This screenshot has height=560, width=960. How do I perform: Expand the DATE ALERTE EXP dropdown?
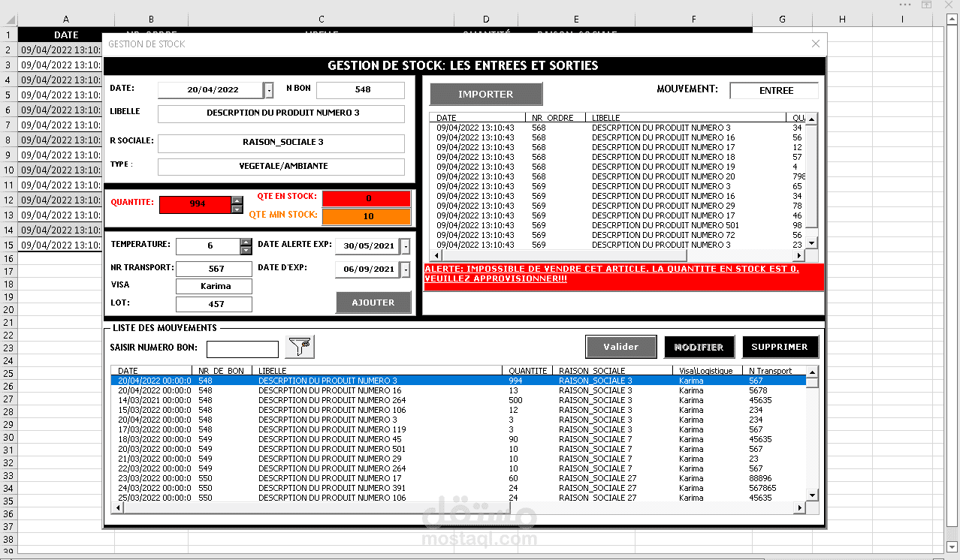point(406,246)
